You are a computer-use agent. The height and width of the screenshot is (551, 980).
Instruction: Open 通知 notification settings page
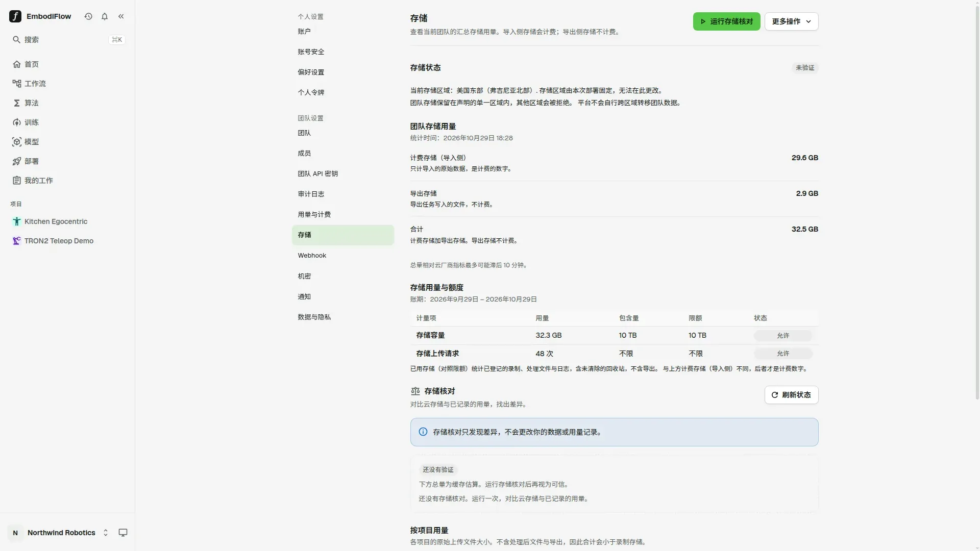[x=343, y=296]
